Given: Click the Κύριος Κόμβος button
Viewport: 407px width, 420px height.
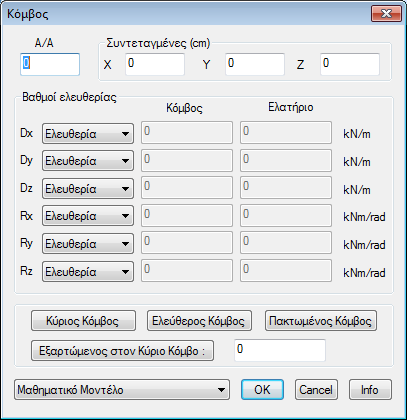Looking at the screenshot, I should (83, 321).
